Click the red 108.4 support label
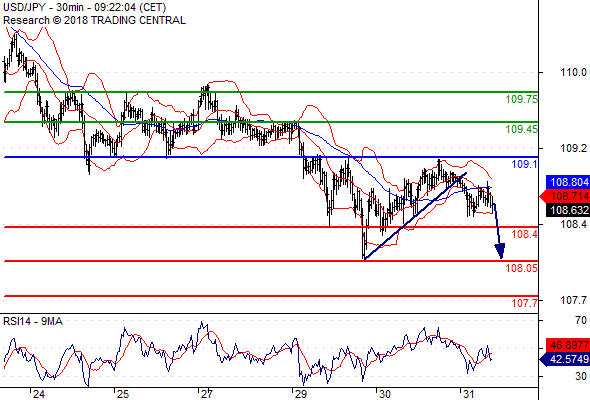This screenshot has height=400, width=590. 525,234
